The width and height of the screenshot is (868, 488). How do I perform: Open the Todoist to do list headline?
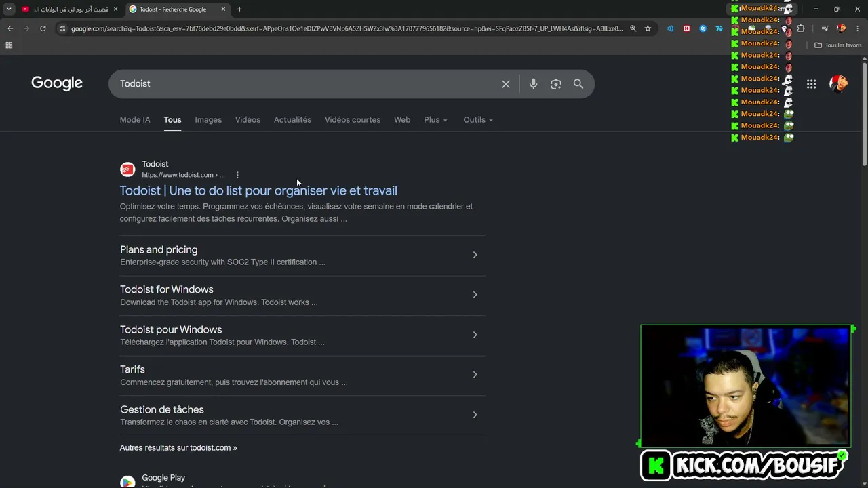258,191
